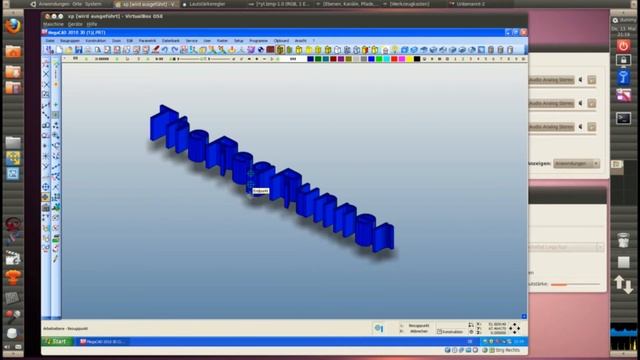Click the undo arrow icon

coord(165,50)
